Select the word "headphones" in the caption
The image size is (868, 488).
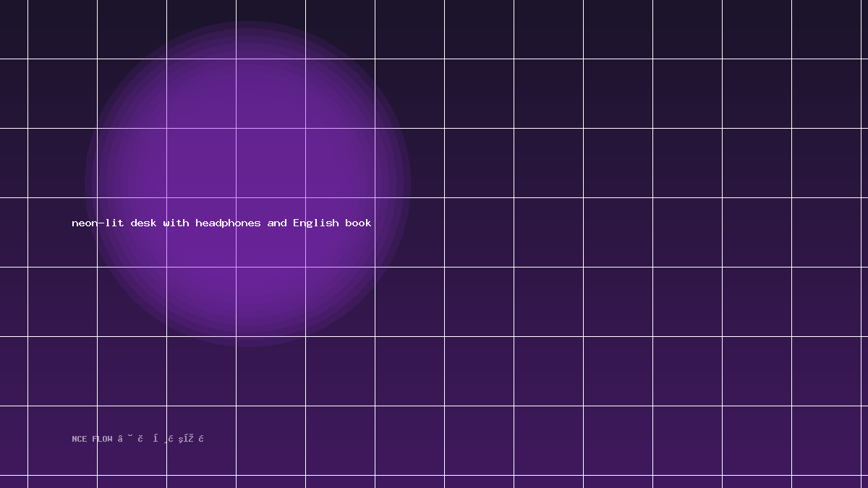(228, 223)
